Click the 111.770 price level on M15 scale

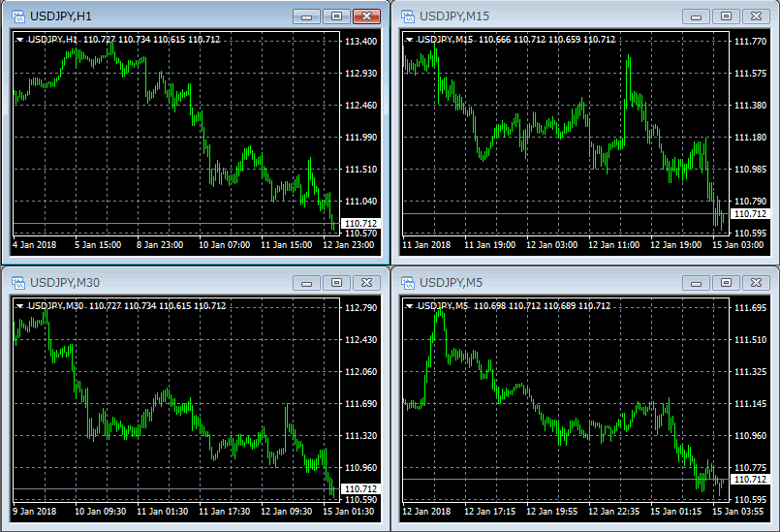(x=751, y=42)
